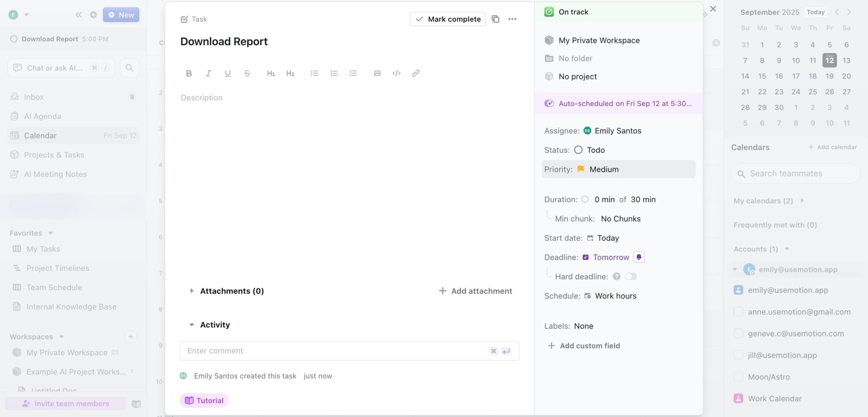
Task: Open AI Meeting Notes in the sidebar
Action: point(73,174)
